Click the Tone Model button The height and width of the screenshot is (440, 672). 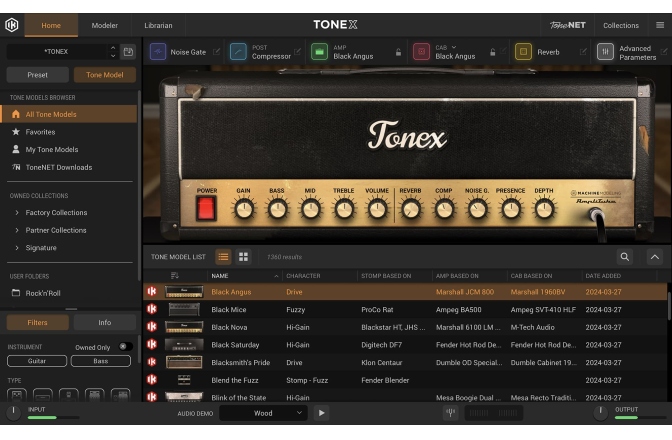(105, 75)
